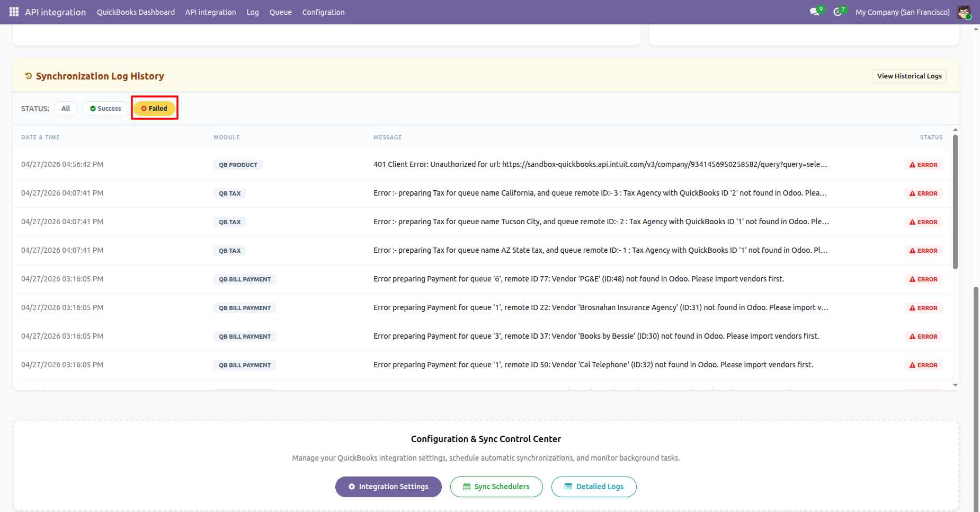Click the log table scroll up arrow
This screenshot has height=512, width=980.
tap(955, 130)
